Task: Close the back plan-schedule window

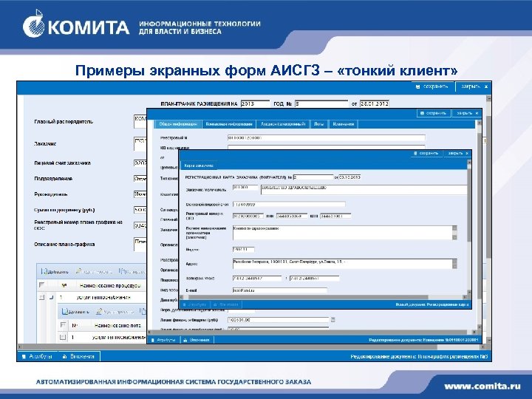Action: (x=474, y=86)
